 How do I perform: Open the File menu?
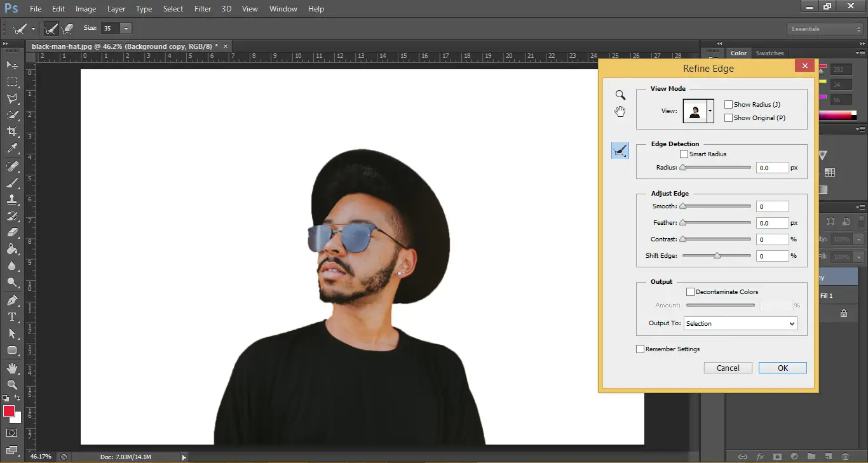point(36,9)
